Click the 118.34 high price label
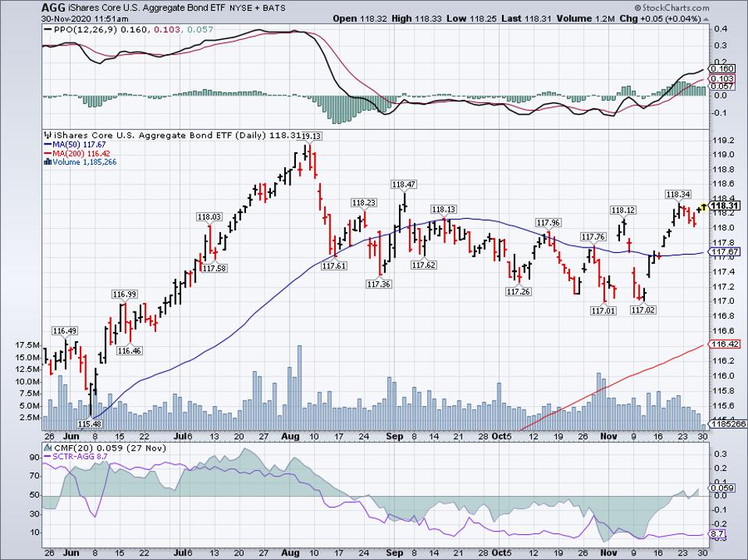Viewport: 748px width, 560px height. 679,194
